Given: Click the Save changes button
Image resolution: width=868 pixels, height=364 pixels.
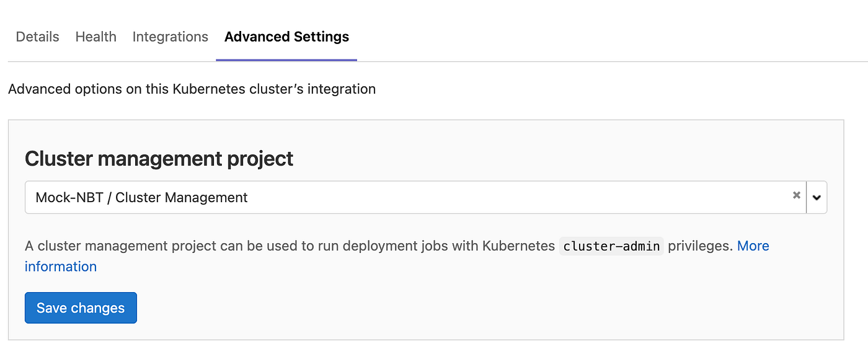Looking at the screenshot, I should [x=81, y=308].
